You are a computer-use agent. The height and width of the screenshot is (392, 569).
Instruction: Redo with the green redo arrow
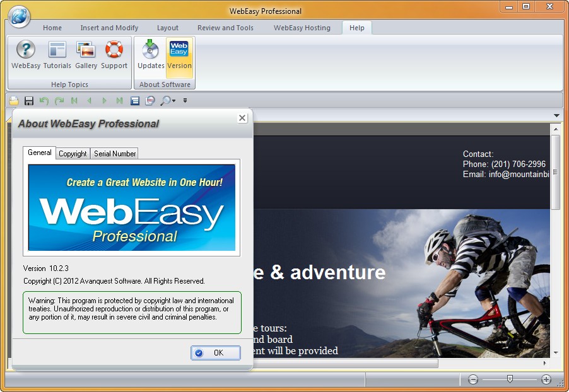pyautogui.click(x=59, y=100)
